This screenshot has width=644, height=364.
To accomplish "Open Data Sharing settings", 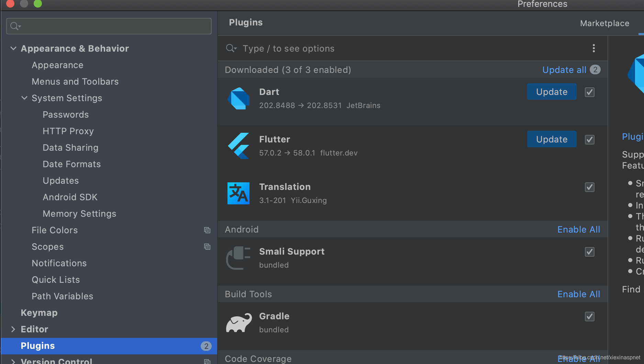I will click(x=70, y=148).
